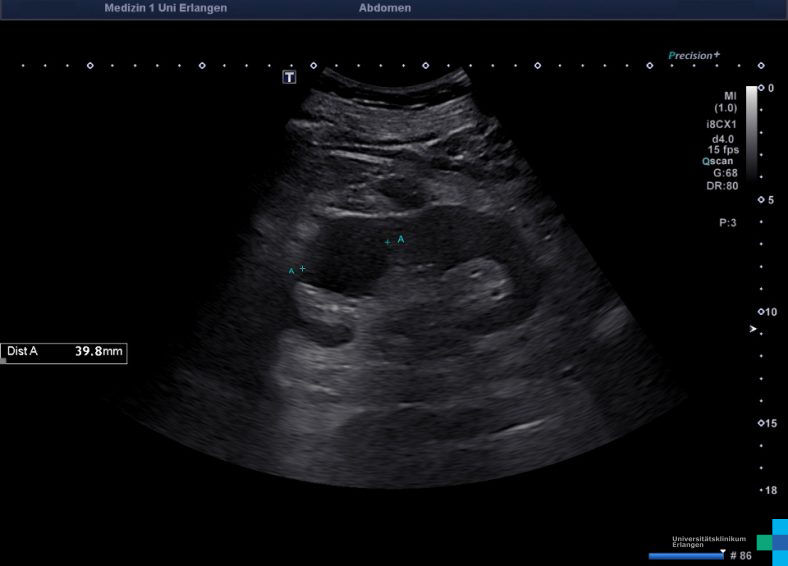The width and height of the screenshot is (788, 566).
Task: Click the depth scale diamond at 15
Action: pos(762,423)
